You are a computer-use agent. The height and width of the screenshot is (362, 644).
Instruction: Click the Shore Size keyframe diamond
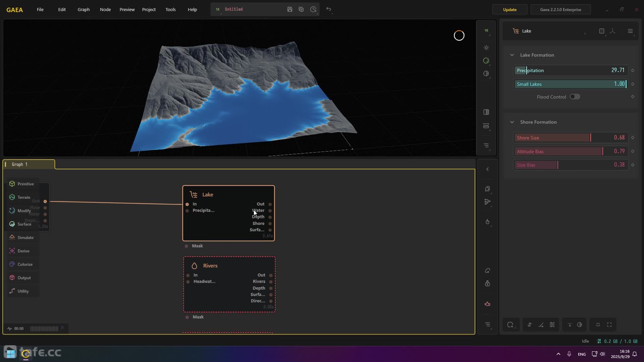point(633,138)
